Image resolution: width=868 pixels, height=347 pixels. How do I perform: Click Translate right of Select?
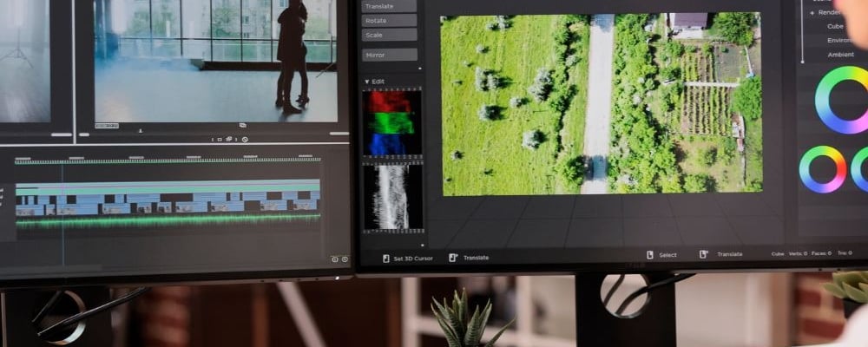[720, 254]
